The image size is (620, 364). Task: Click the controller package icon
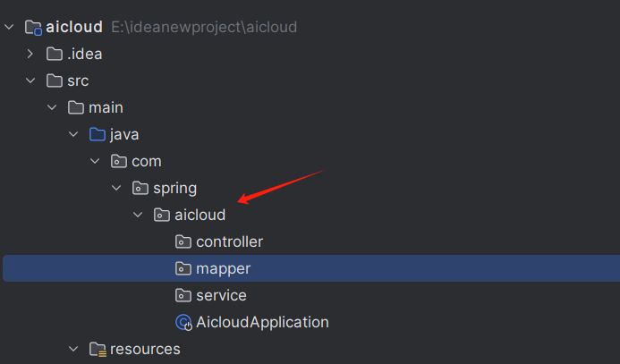pos(183,241)
